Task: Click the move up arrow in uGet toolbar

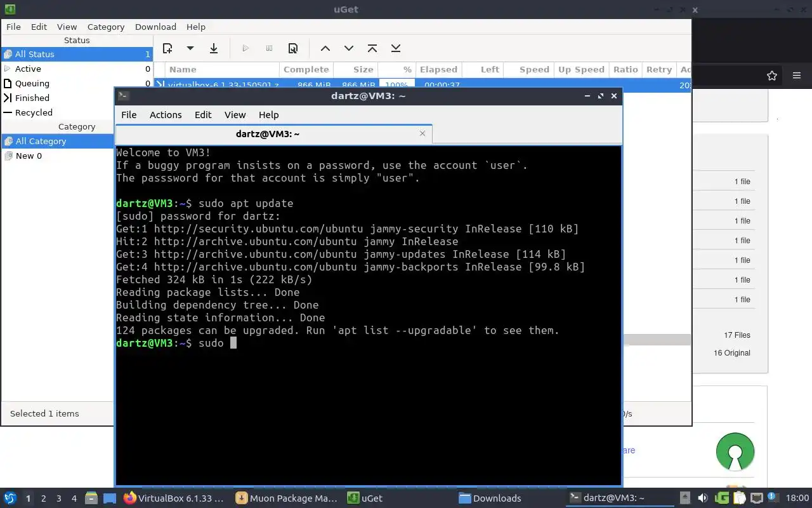Action: (x=325, y=48)
